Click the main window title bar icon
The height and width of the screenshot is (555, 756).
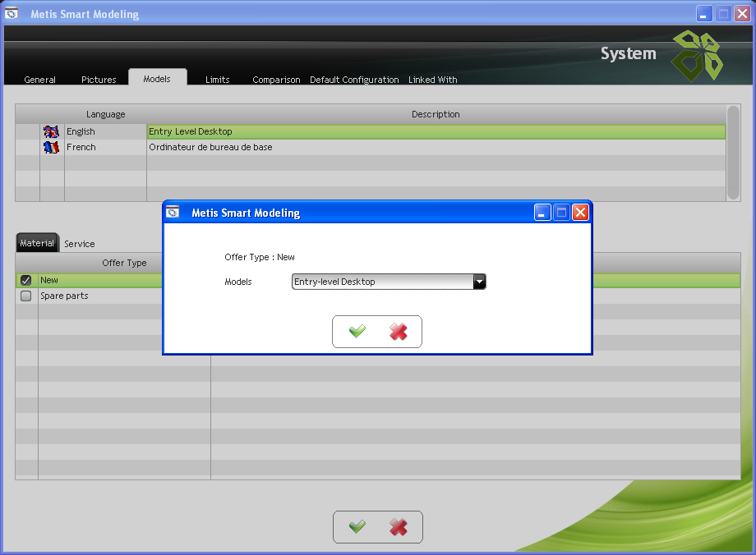12,14
